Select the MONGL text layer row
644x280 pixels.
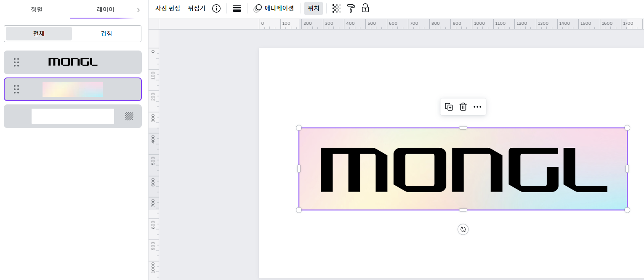[73, 62]
